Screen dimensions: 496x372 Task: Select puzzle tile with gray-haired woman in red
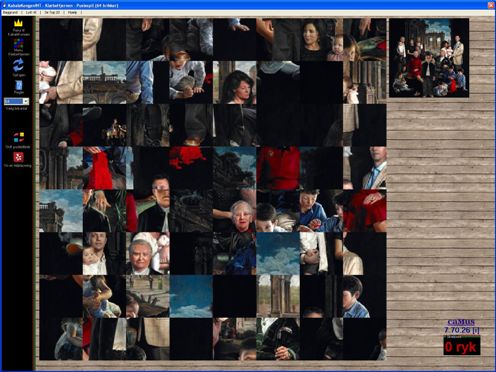click(x=235, y=211)
